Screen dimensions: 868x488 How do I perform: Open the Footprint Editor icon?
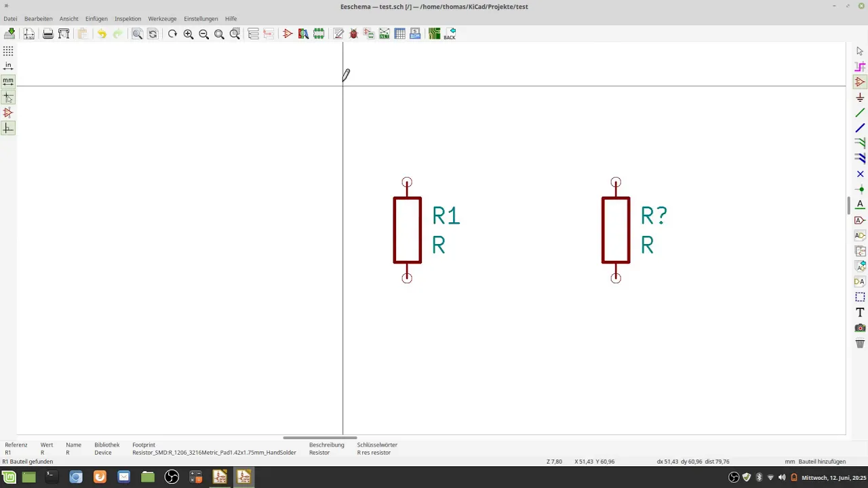[319, 34]
